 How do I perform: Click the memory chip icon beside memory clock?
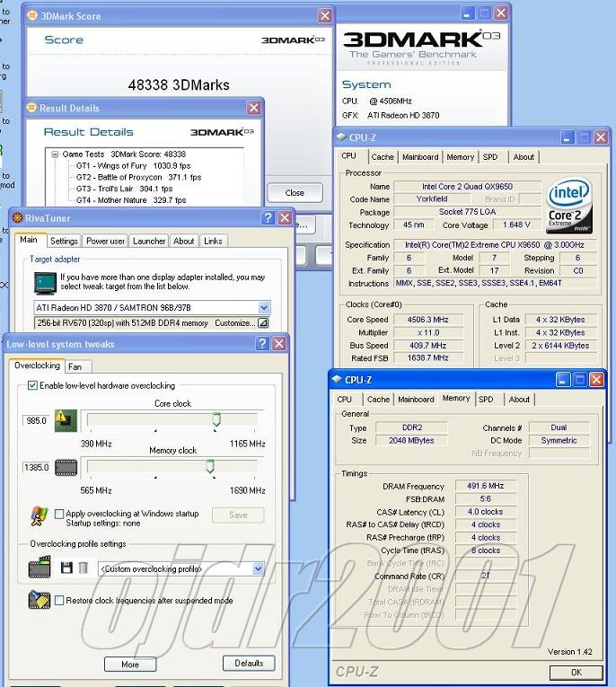tap(66, 468)
